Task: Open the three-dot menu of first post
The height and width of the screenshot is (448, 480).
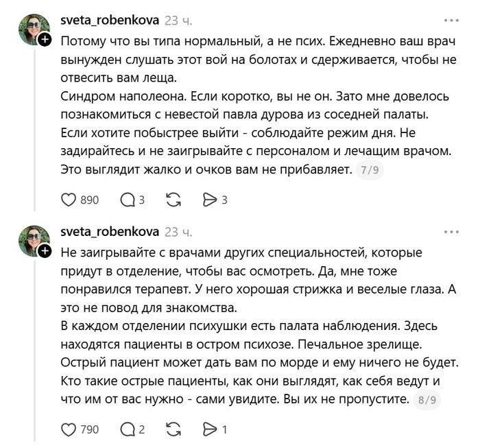Action: click(x=451, y=21)
